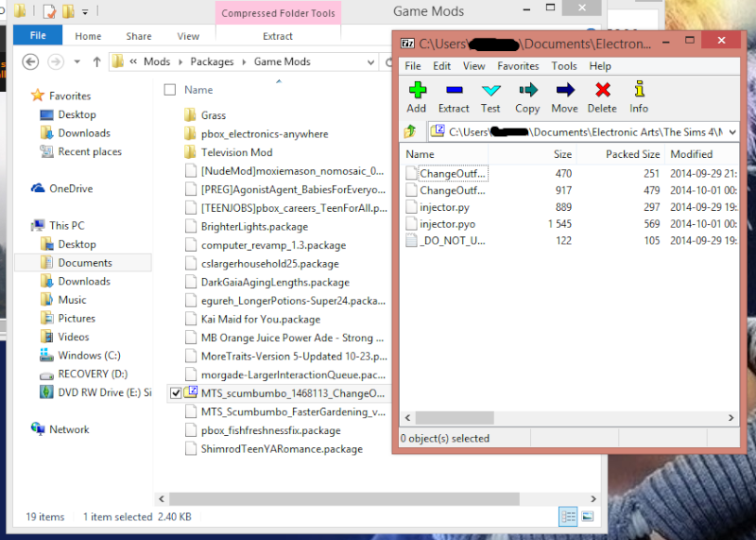
Task: Select Kai Maid for You.package
Action: 261,320
